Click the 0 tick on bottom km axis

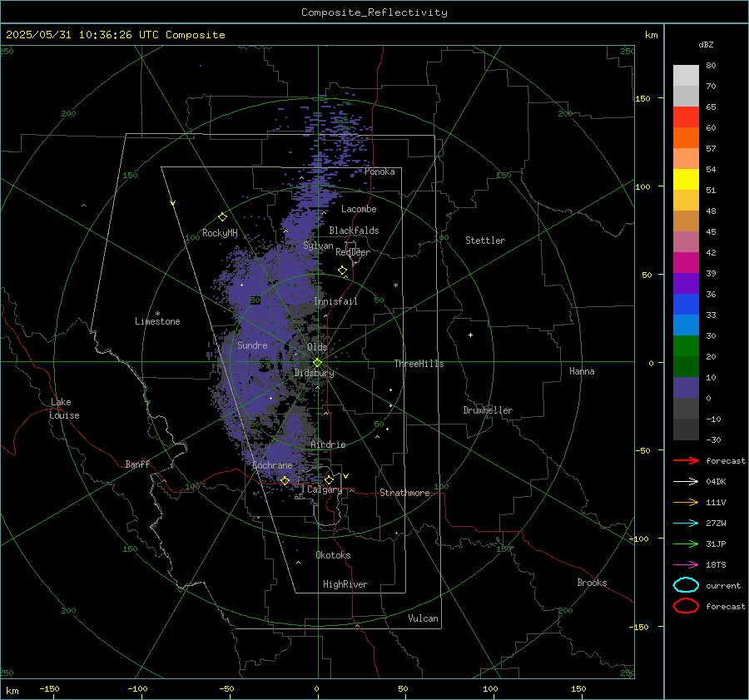point(317,688)
